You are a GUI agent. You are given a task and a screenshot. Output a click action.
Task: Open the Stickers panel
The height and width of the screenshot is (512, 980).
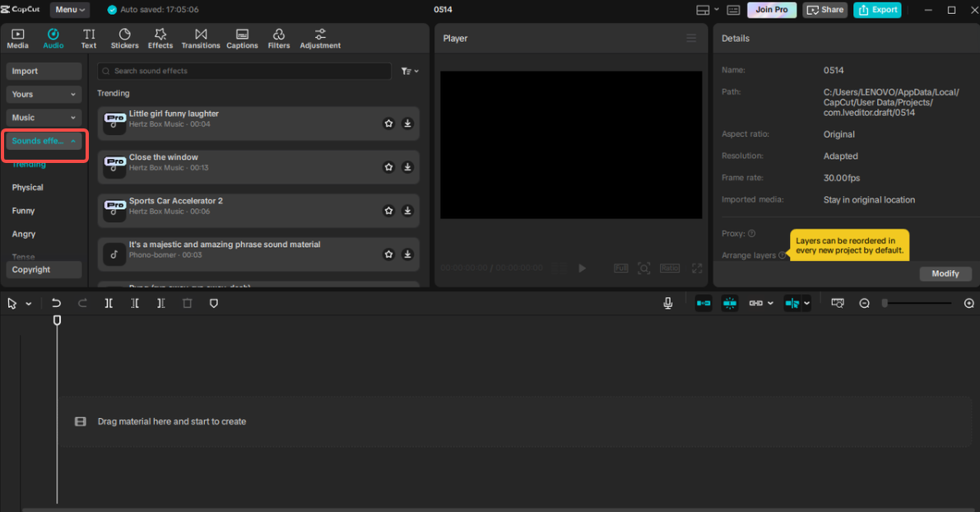(x=124, y=38)
